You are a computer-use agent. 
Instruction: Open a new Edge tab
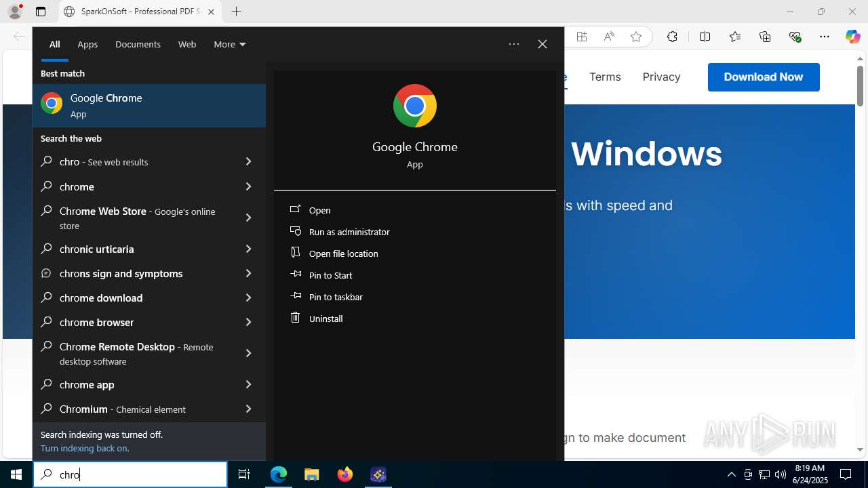coord(236,12)
